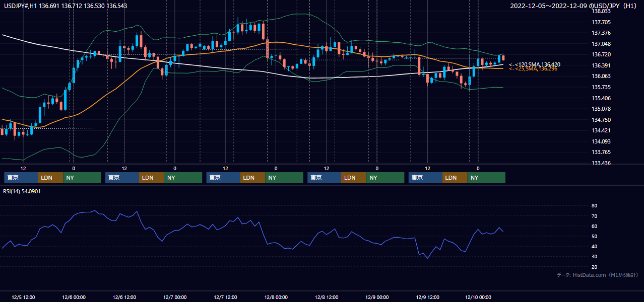Select the 東京 session block for 12/5
644x302 pixels.
21,178
